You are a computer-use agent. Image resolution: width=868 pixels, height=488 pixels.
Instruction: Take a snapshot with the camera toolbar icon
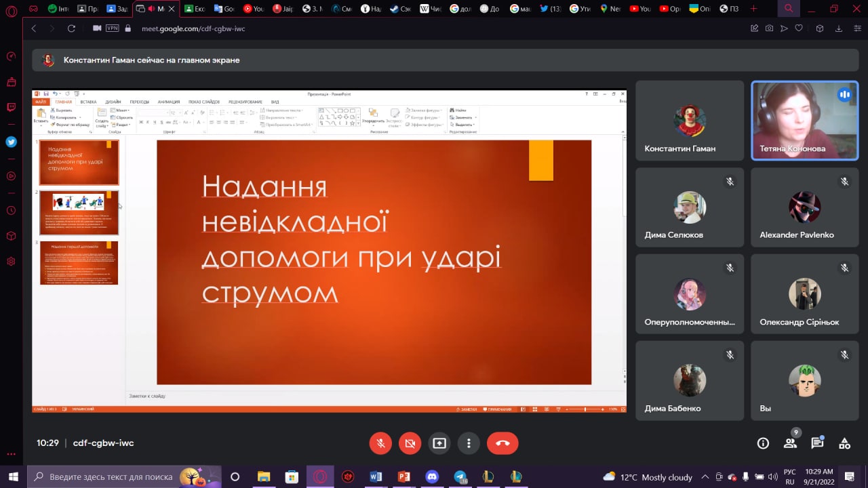click(769, 28)
